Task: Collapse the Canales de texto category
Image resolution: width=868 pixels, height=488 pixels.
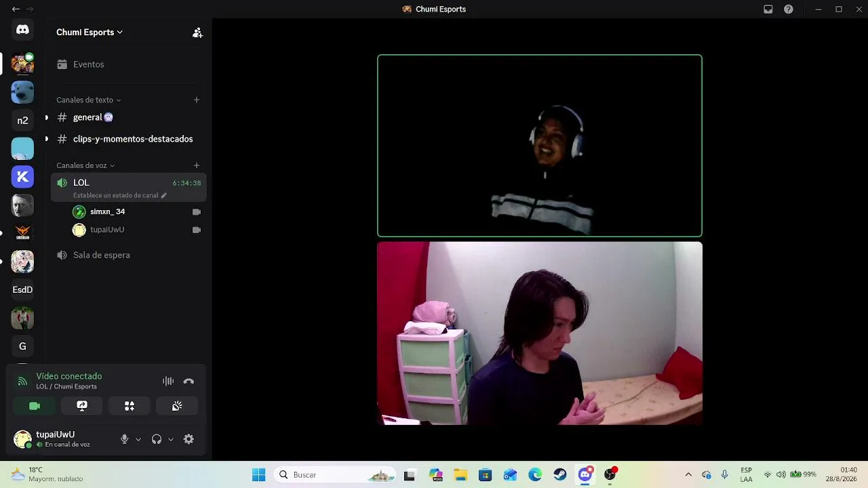Action: coord(89,100)
